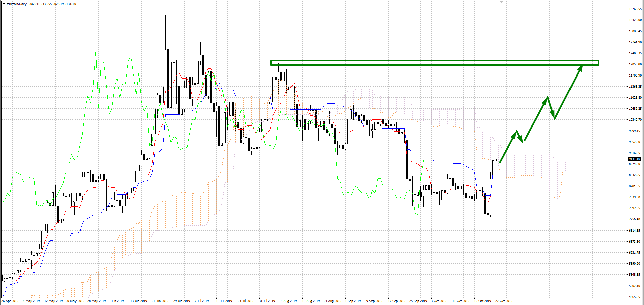Click the 7256.40 price scale label

(635, 219)
